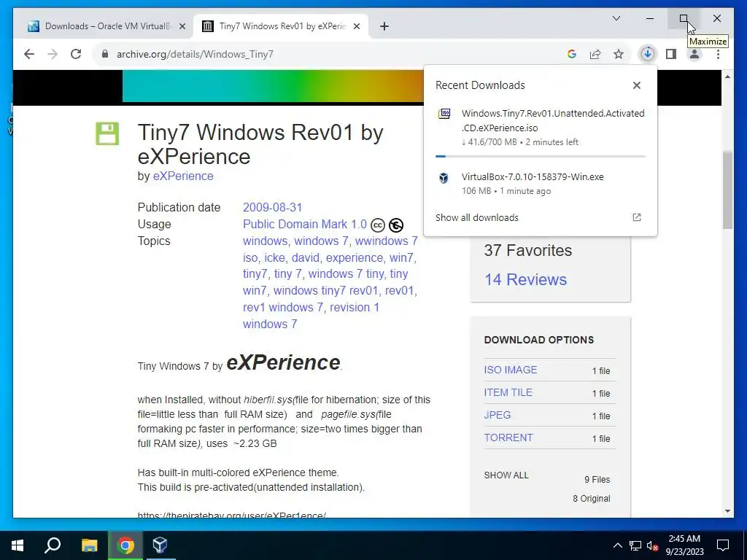The height and width of the screenshot is (560, 747).
Task: Bookmark this page with the star icon
Action: click(619, 54)
